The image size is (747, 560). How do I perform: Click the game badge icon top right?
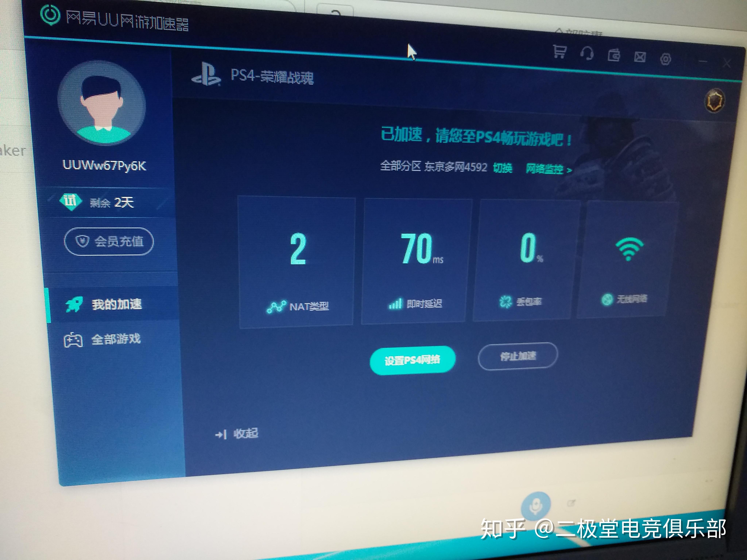pyautogui.click(x=715, y=101)
